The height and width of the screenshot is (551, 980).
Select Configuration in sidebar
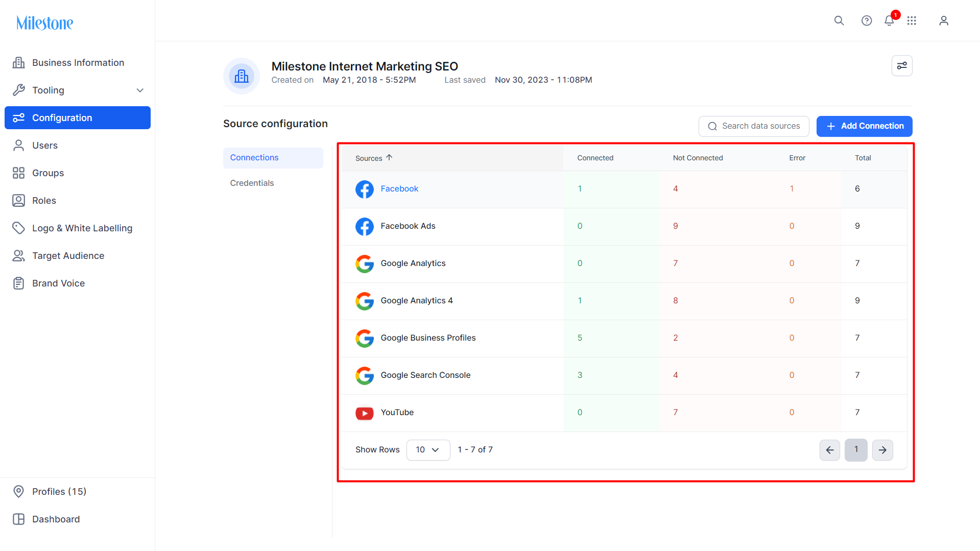tap(78, 118)
